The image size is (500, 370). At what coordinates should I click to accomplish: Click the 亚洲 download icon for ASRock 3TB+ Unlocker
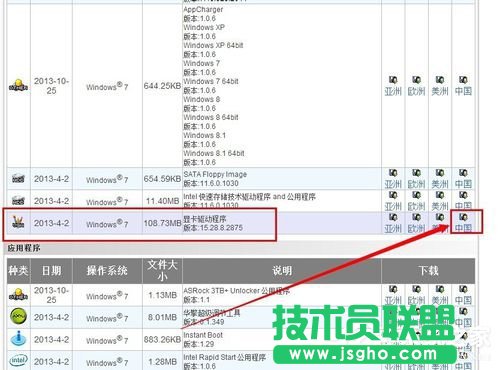click(x=393, y=289)
